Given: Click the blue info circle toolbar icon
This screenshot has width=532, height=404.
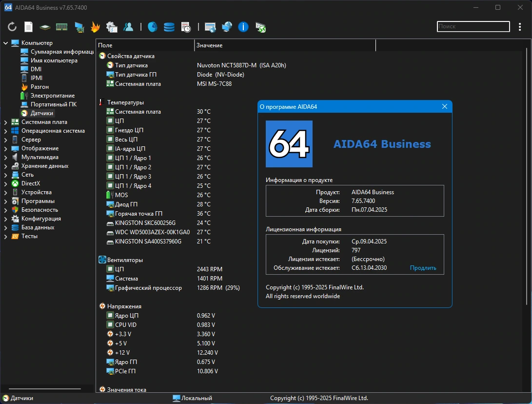Looking at the screenshot, I should (243, 27).
